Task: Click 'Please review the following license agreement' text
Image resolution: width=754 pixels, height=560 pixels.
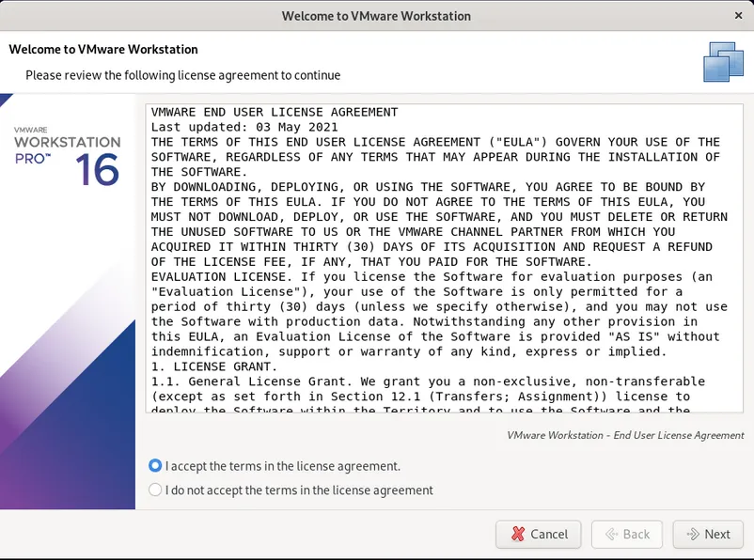Action: pos(182,75)
